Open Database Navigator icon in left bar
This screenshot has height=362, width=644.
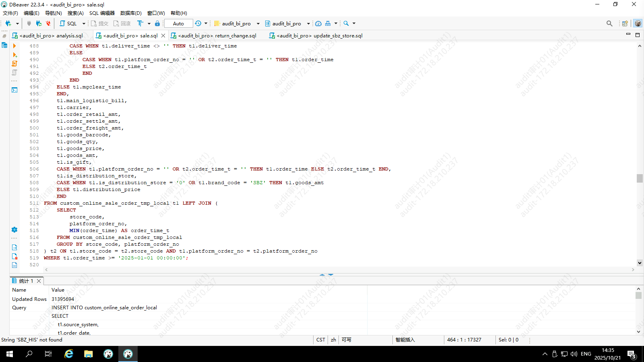(4, 45)
